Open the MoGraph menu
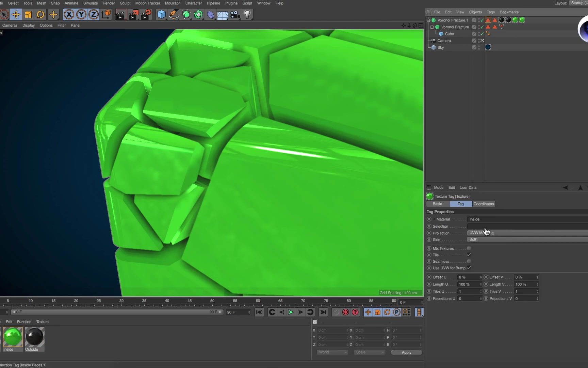The height and width of the screenshot is (368, 588). pyautogui.click(x=173, y=3)
